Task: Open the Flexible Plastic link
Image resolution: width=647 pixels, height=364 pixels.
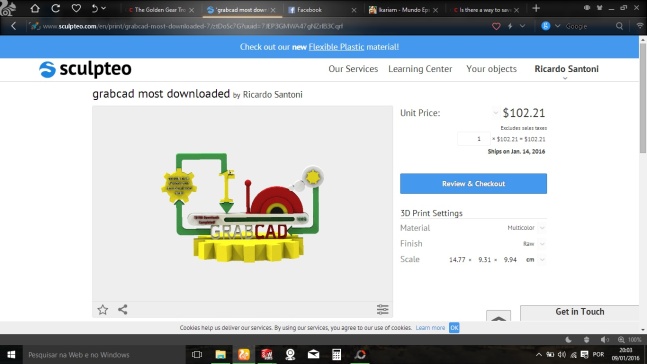Action: tap(336, 47)
